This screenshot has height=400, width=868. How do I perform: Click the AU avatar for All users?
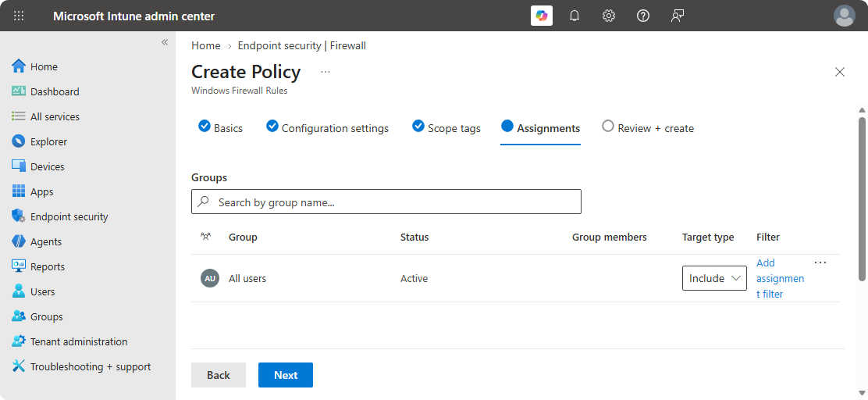pyautogui.click(x=210, y=278)
